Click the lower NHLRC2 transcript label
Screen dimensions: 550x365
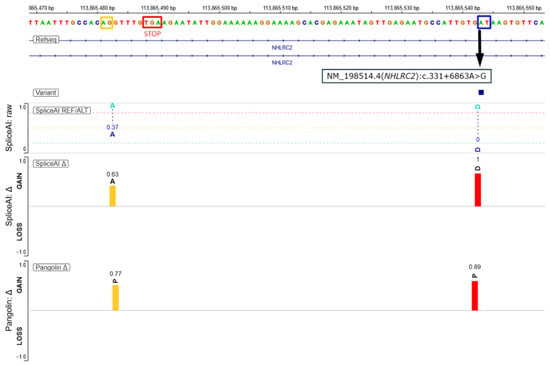click(282, 62)
